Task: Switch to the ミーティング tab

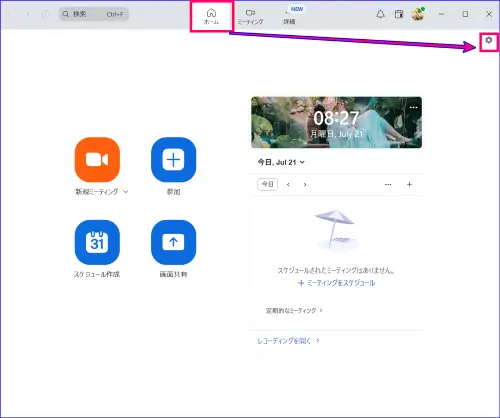Action: click(x=250, y=17)
